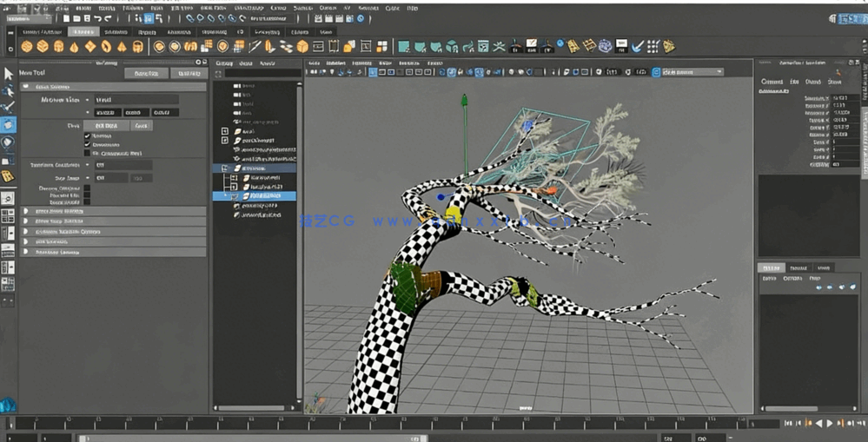Click the first polygon primitive shelf icon
This screenshot has width=868, height=442.
click(x=27, y=46)
